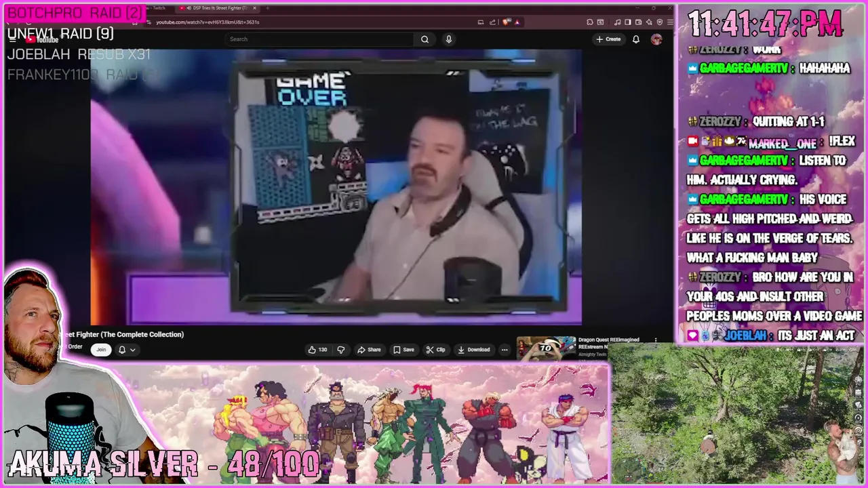Close the DSP Tries It browser tab
868x488 pixels.
255,8
